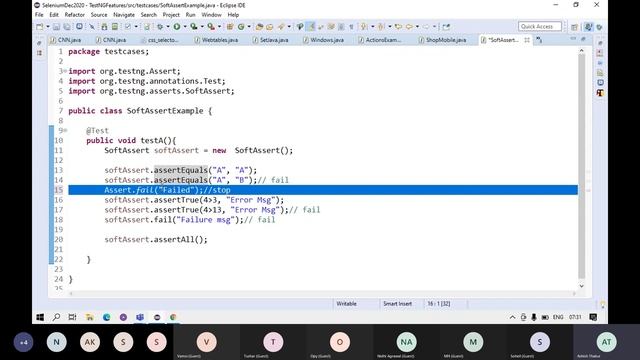
Task: Switch to the css_selecto... tab
Action: coord(160,40)
